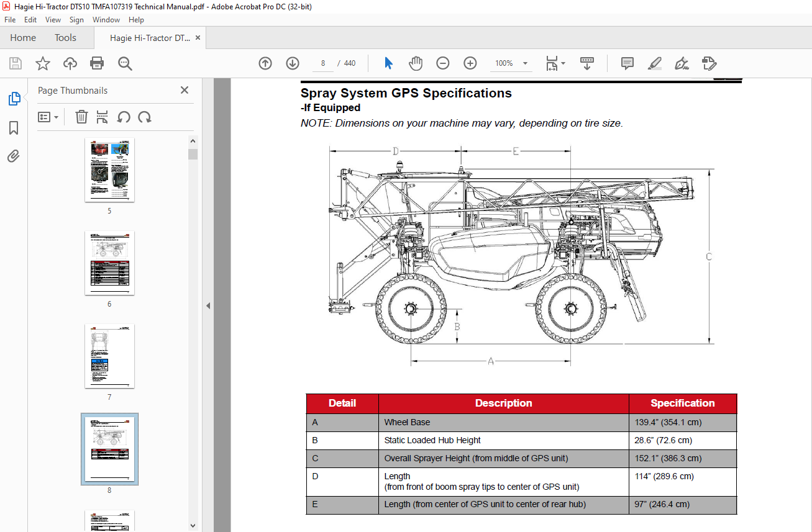Open the Page Thumbnails panel icon
812x532 pixels.
[14, 99]
